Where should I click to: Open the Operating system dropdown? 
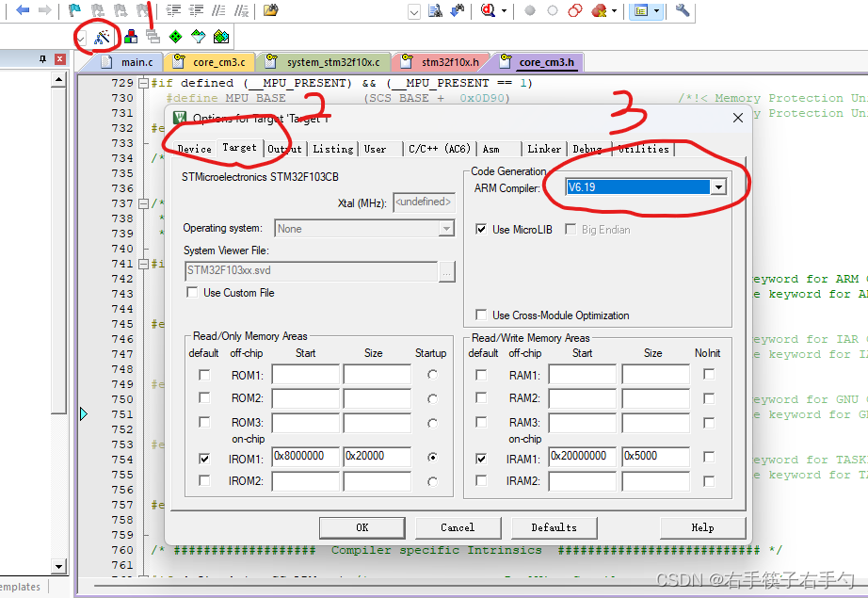pyautogui.click(x=446, y=227)
